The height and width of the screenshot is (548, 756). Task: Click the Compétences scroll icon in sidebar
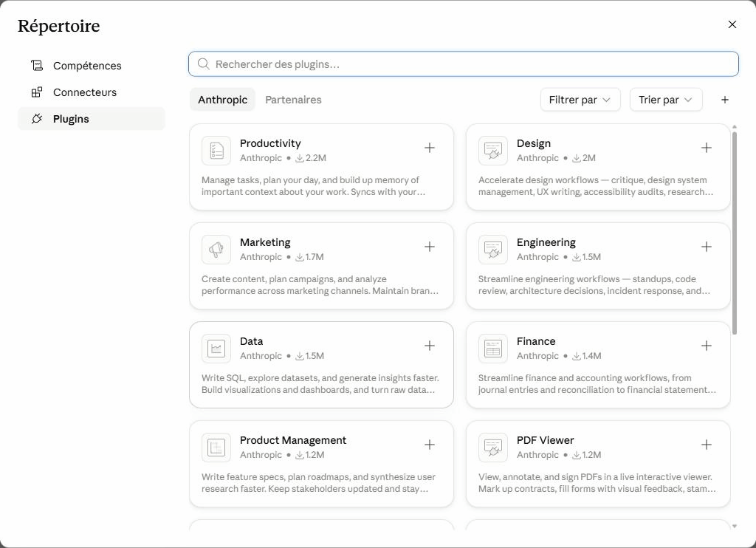click(x=37, y=65)
